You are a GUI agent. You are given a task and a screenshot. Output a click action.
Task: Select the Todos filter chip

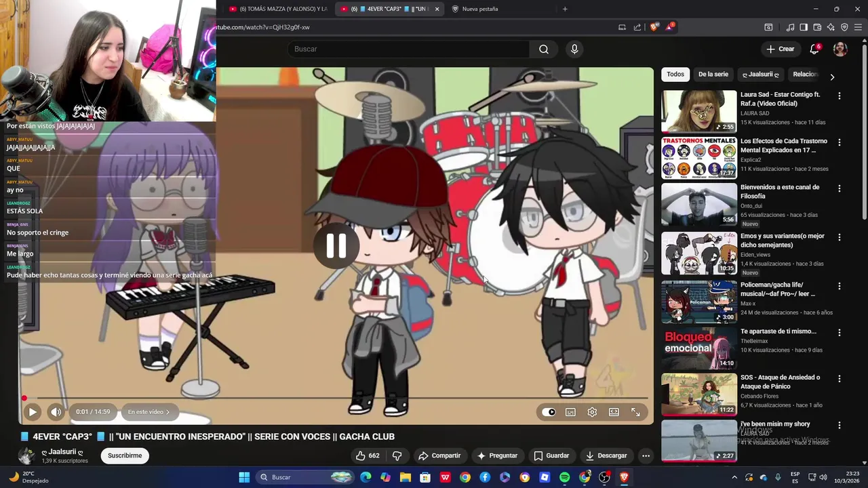[675, 74]
